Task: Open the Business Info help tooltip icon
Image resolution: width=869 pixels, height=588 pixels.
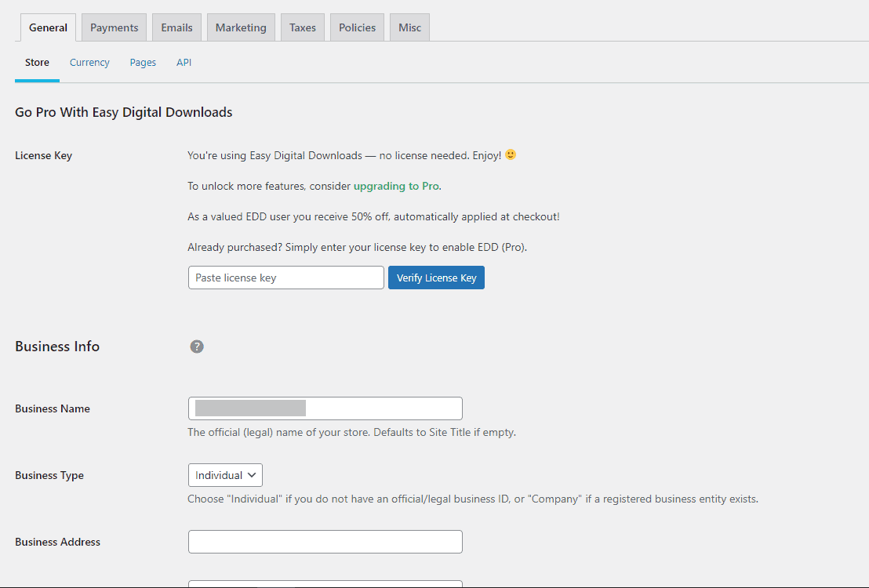Action: [x=197, y=347]
